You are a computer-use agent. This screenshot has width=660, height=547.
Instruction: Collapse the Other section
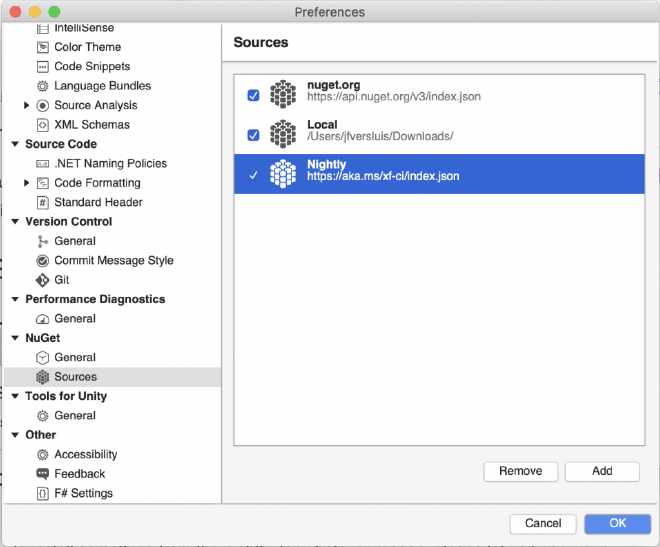click(15, 435)
